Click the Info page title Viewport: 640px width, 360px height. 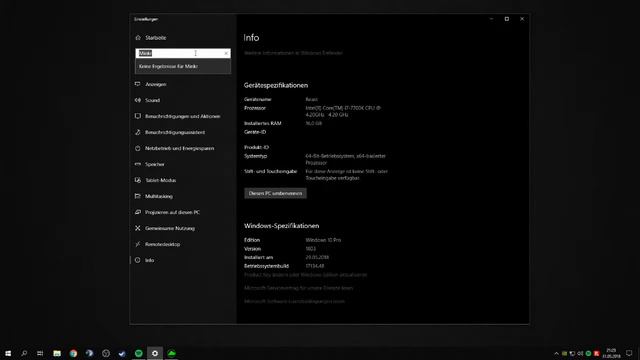[x=251, y=38]
